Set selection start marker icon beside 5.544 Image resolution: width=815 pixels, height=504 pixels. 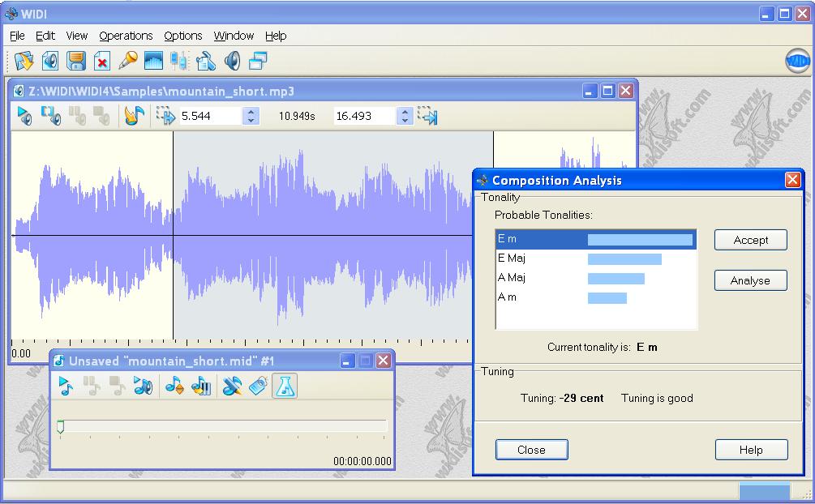coord(165,116)
